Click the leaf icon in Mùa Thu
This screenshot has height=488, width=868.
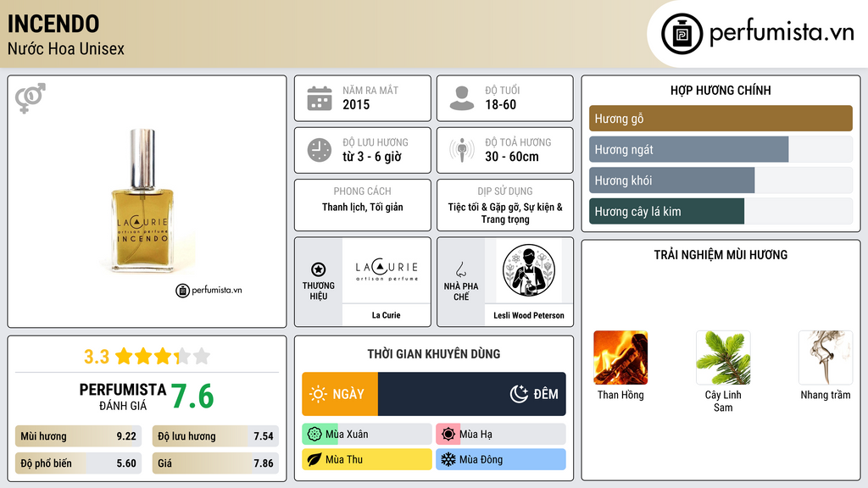pyautogui.click(x=314, y=459)
